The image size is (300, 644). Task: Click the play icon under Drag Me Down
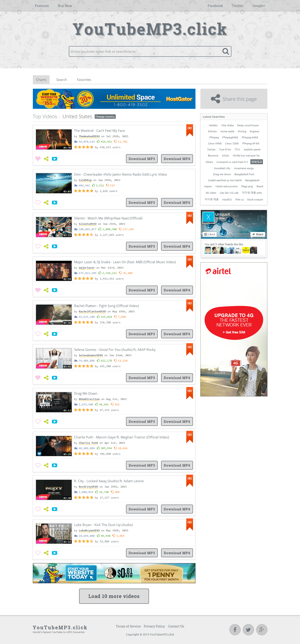point(55,421)
